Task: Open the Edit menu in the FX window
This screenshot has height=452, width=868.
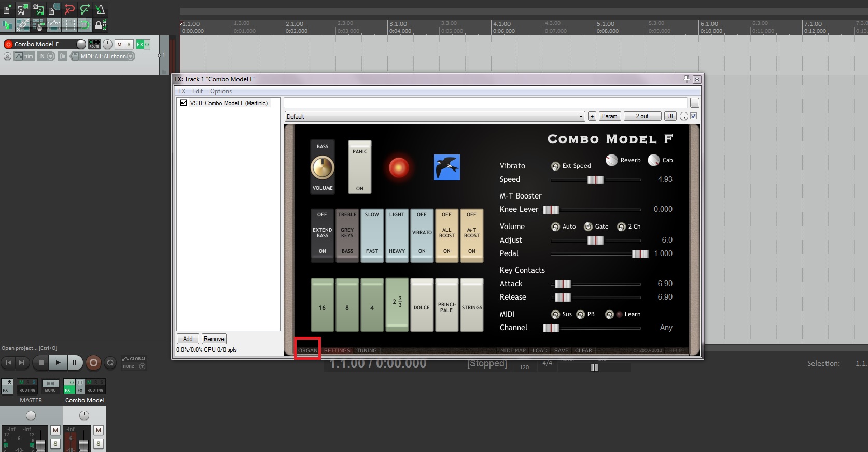Action: coord(198,91)
